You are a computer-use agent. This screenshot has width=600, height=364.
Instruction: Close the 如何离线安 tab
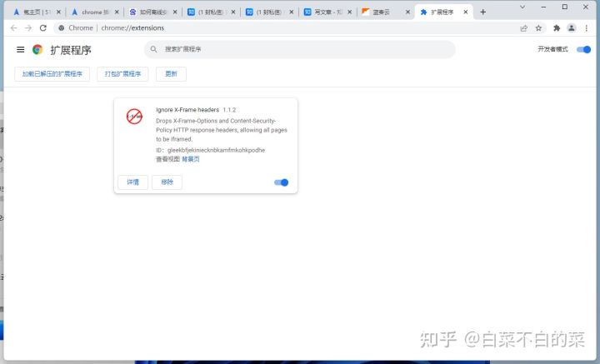(x=175, y=12)
